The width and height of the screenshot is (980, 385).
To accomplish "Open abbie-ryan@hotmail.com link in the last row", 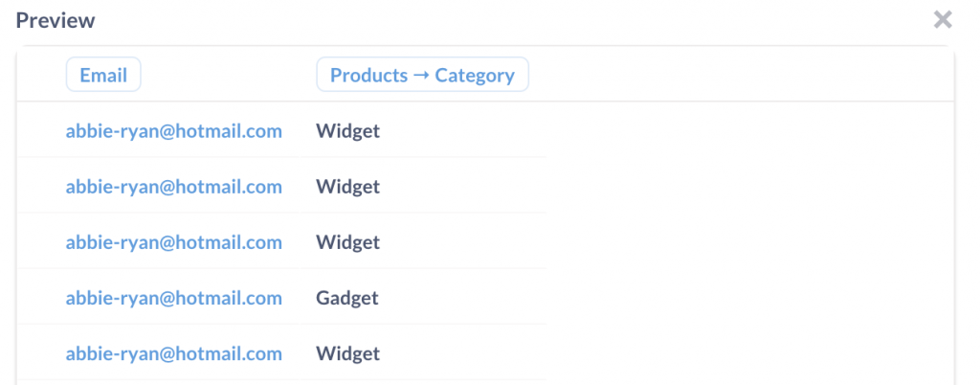I will point(174,353).
